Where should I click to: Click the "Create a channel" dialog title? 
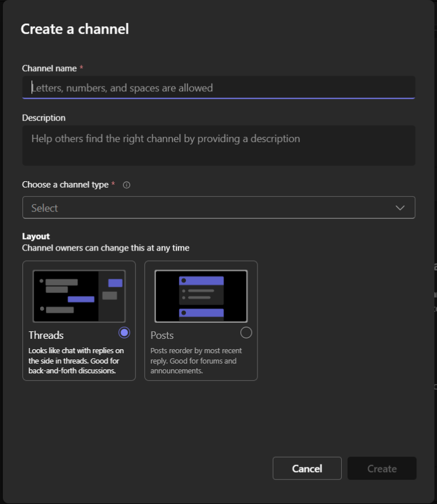75,29
